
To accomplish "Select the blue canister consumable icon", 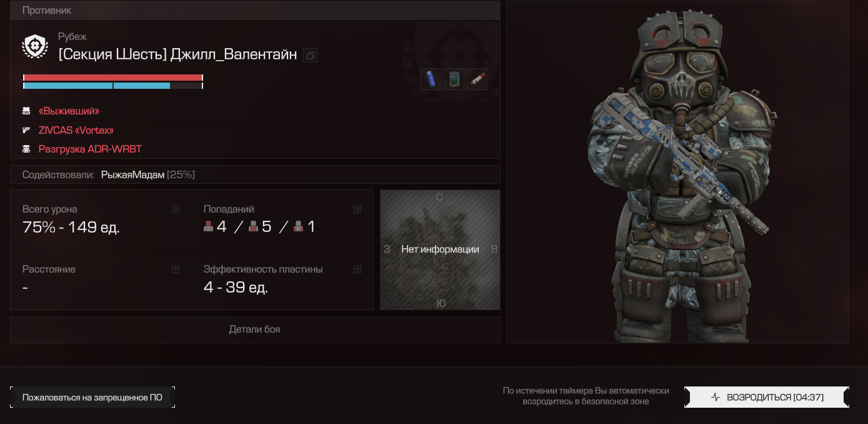I will pyautogui.click(x=431, y=79).
